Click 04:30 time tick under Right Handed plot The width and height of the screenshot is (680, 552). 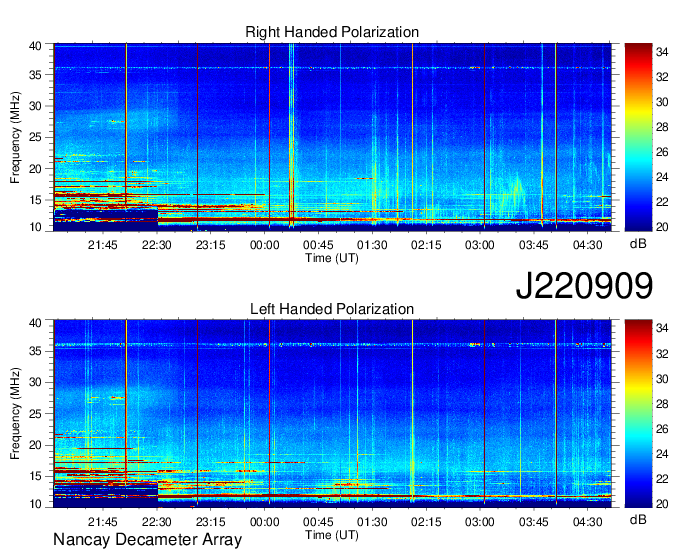588,245
